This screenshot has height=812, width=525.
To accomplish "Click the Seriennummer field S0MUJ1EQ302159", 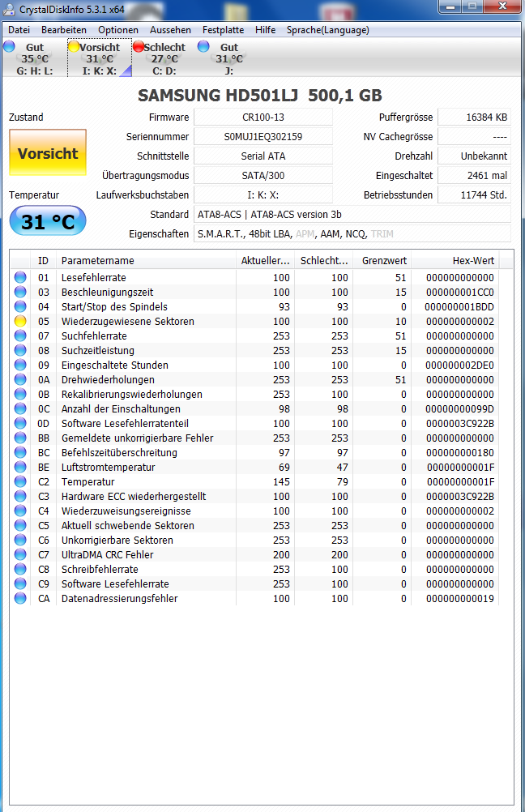I will point(263,137).
